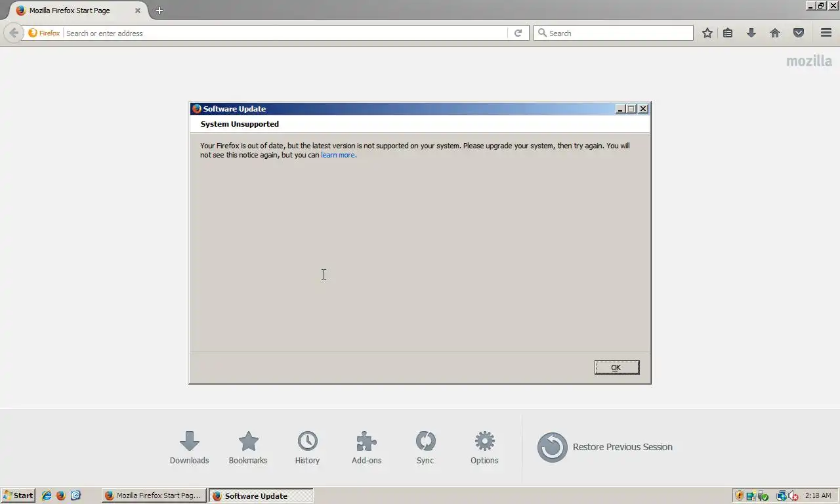Click the muted volume tray icon

click(793, 495)
